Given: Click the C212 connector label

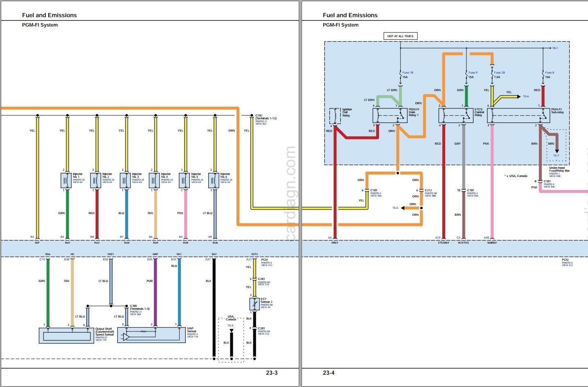Looking at the screenshot, I should pyautogui.click(x=428, y=190).
